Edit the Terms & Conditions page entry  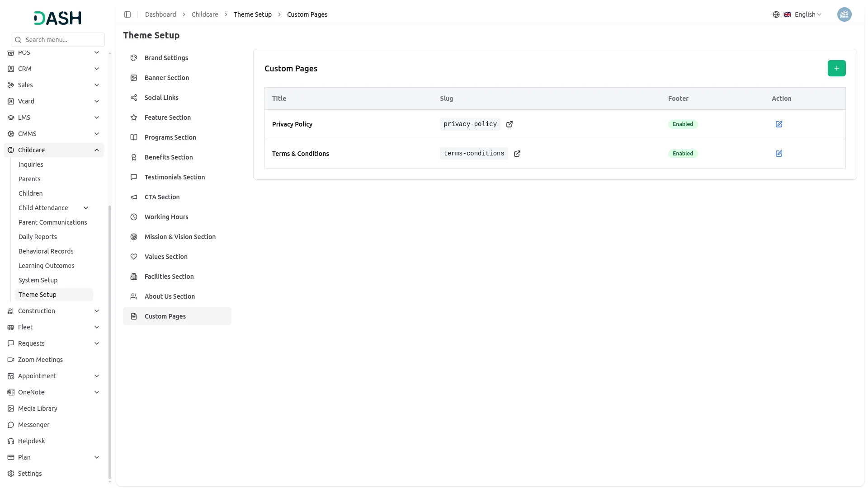coord(778,154)
